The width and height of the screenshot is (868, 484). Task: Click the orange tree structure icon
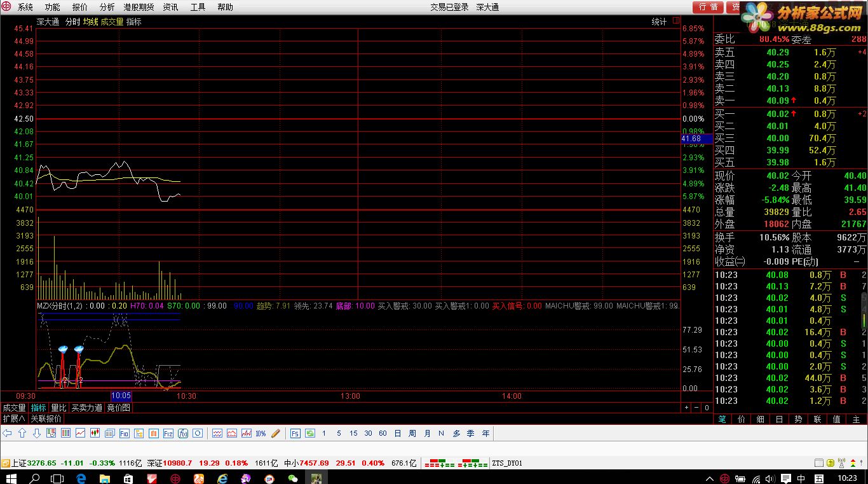click(139, 433)
